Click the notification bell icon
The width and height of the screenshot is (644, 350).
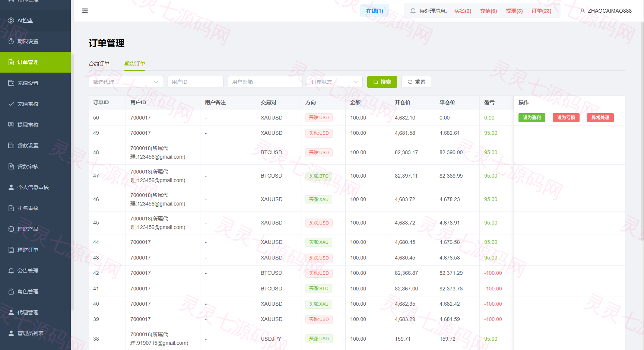[x=413, y=11]
